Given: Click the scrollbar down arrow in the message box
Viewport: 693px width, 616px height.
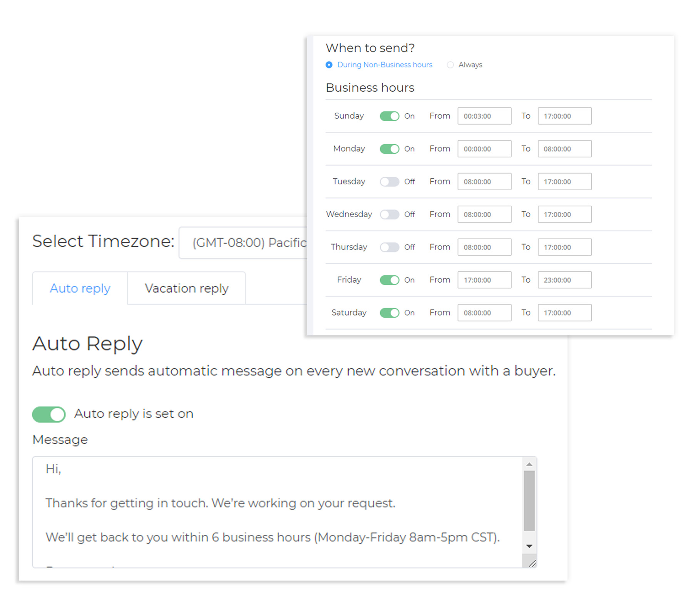Looking at the screenshot, I should click(x=530, y=546).
